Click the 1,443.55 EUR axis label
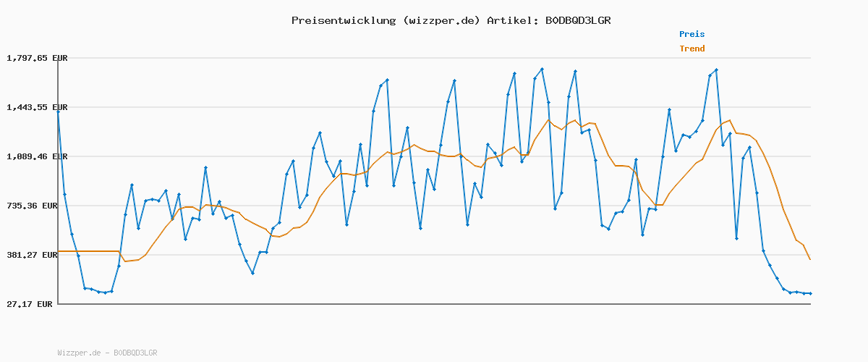This screenshot has width=868, height=362. point(37,107)
